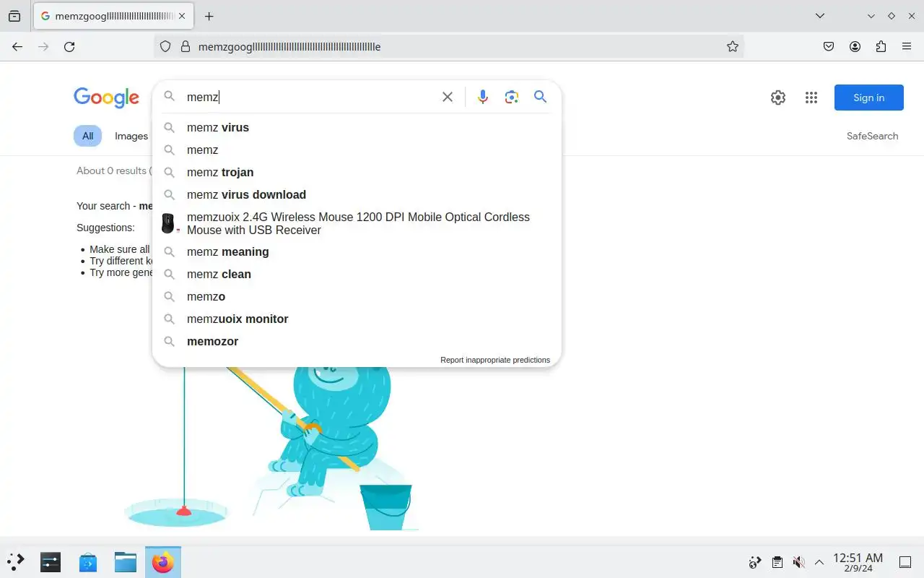Open the SafeSearch settings link
This screenshot has width=924, height=578.
tap(872, 136)
